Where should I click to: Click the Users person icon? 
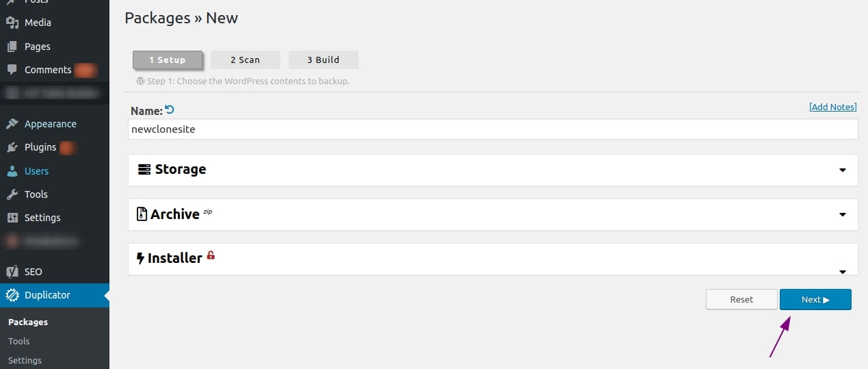coord(12,171)
